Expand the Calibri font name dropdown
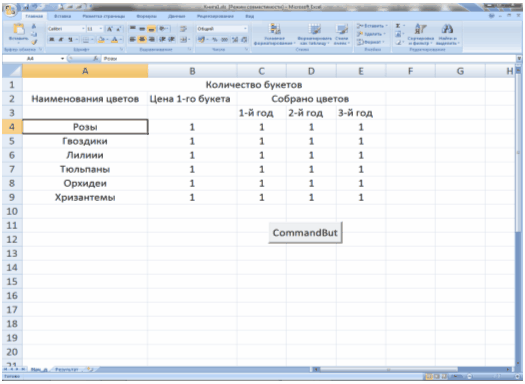This screenshot has height=384, width=525. (83, 29)
